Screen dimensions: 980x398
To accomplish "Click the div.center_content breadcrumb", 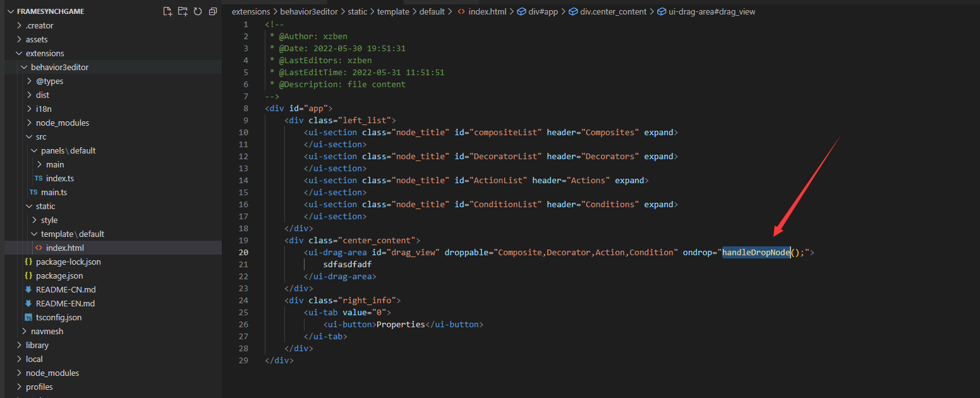I will [613, 12].
